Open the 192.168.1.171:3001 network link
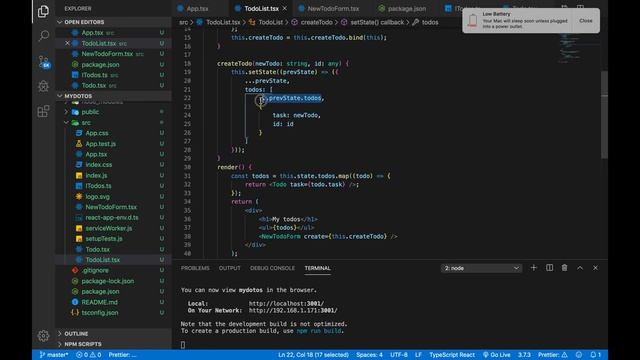 pos(293,311)
